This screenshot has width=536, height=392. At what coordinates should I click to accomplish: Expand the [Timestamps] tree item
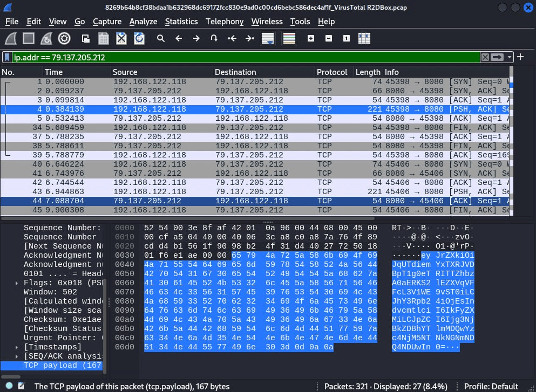17,347
